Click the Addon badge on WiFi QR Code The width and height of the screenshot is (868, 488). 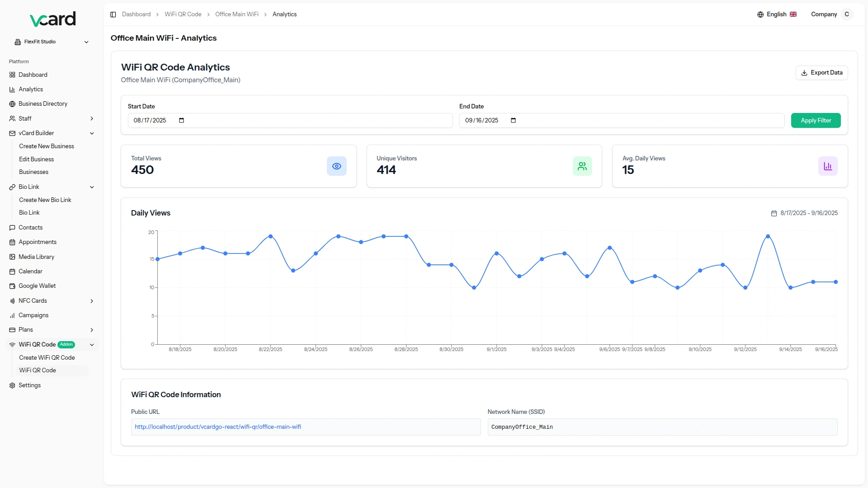click(x=66, y=345)
